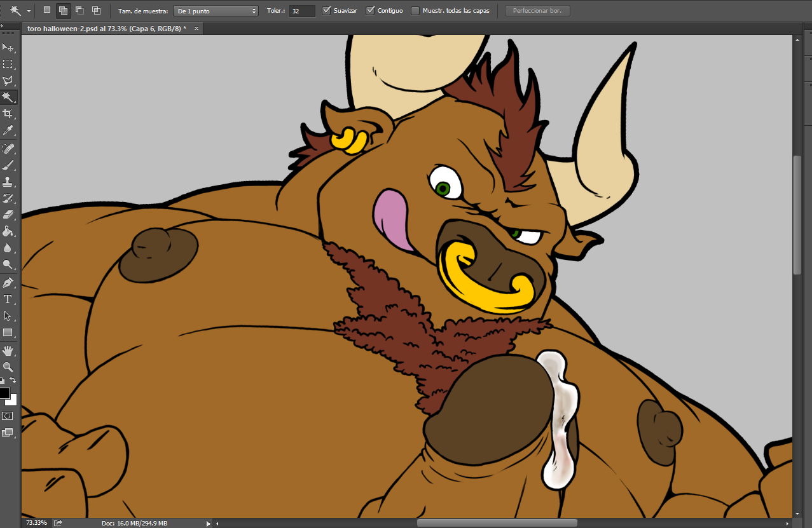The height and width of the screenshot is (528, 812).
Task: Open the Doc info status arrow menu
Action: click(x=208, y=523)
